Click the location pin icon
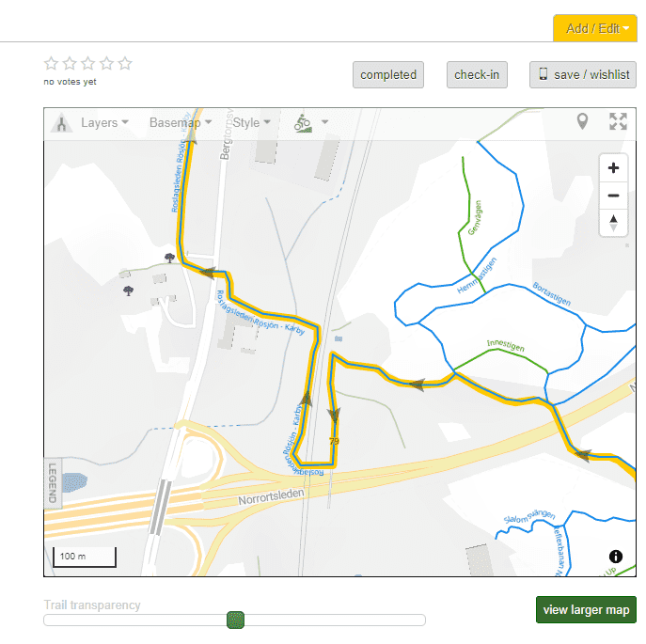This screenshot has width=646, height=644. pyautogui.click(x=583, y=121)
